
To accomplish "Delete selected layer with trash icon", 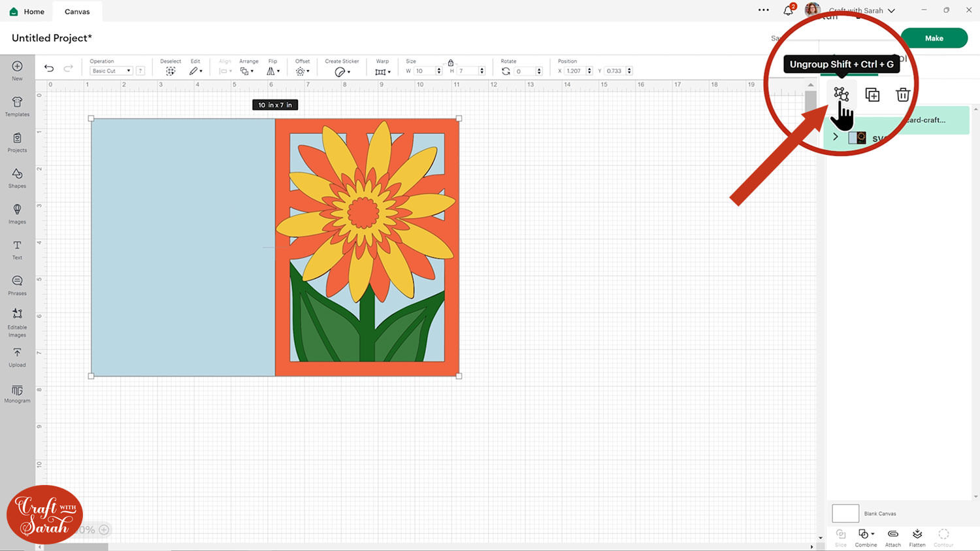I will click(903, 95).
